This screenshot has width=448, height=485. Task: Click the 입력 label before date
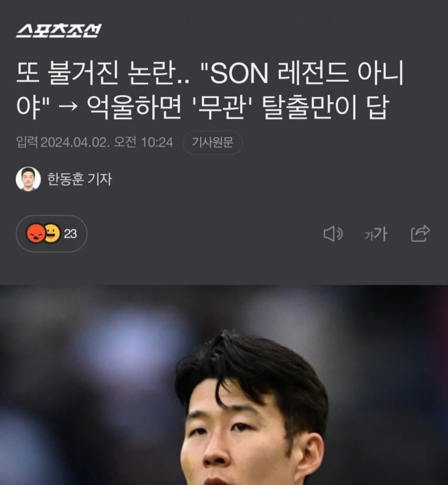click(x=27, y=143)
